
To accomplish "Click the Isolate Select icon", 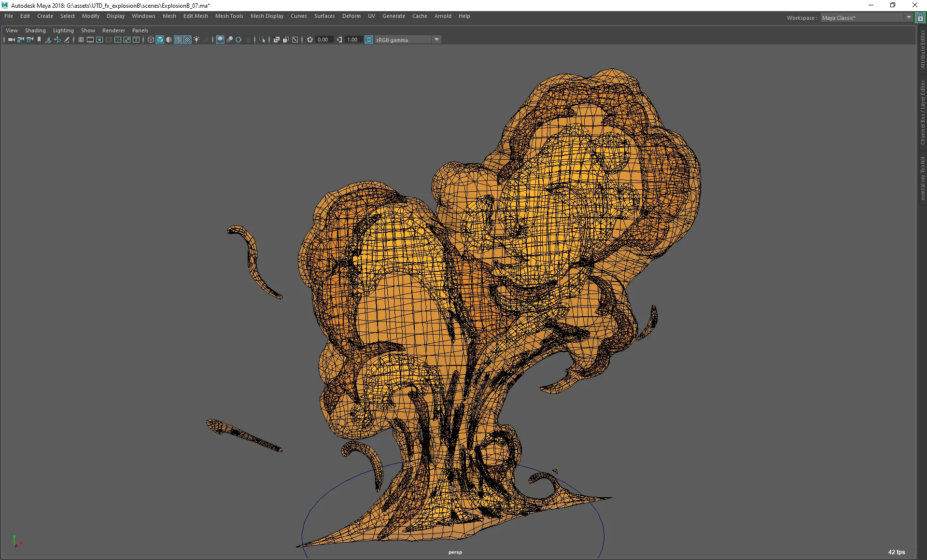I will coord(262,40).
